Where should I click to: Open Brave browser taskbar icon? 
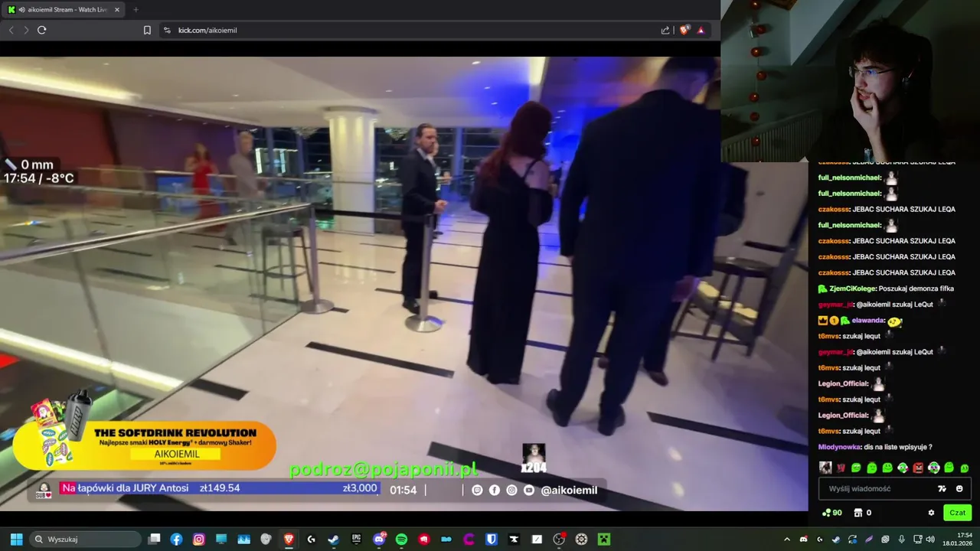[x=289, y=540]
